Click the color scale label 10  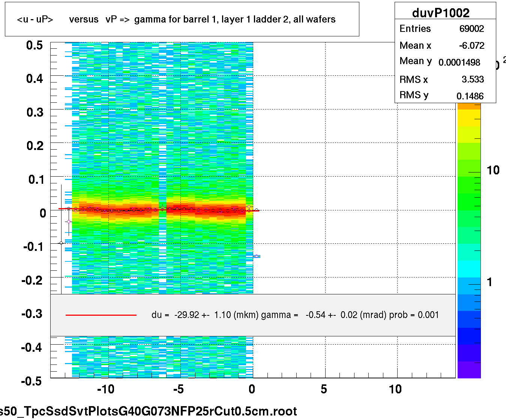[x=493, y=170]
